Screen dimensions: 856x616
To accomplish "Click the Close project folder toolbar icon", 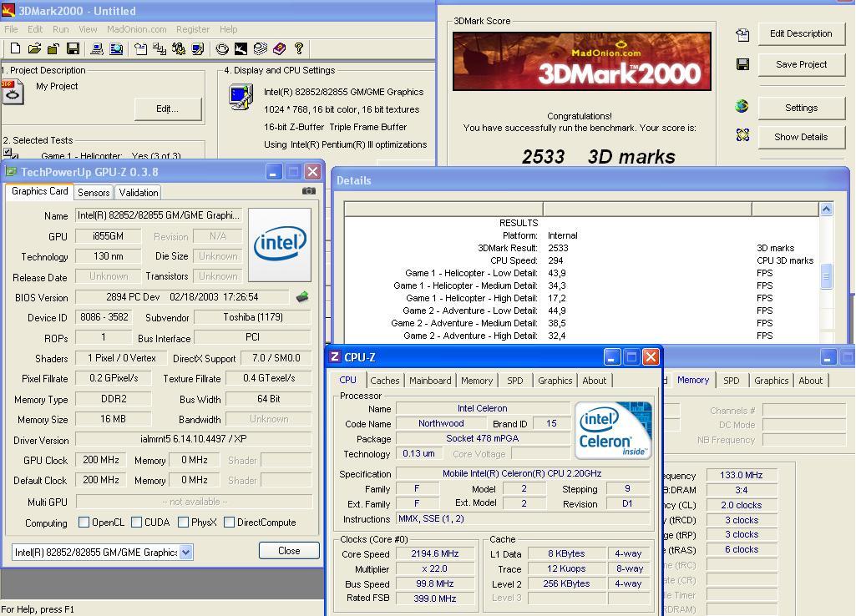I will click(x=53, y=48).
